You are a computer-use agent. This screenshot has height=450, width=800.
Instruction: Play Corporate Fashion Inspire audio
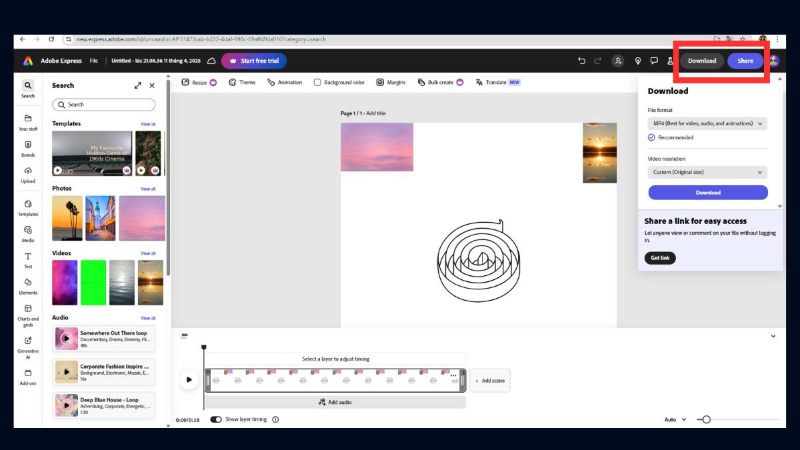pyautogui.click(x=66, y=372)
